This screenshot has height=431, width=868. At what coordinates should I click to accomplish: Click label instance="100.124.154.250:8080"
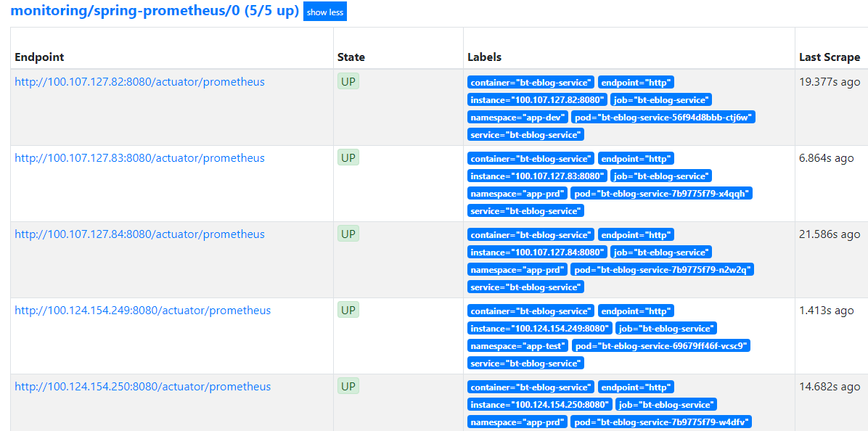(540, 405)
